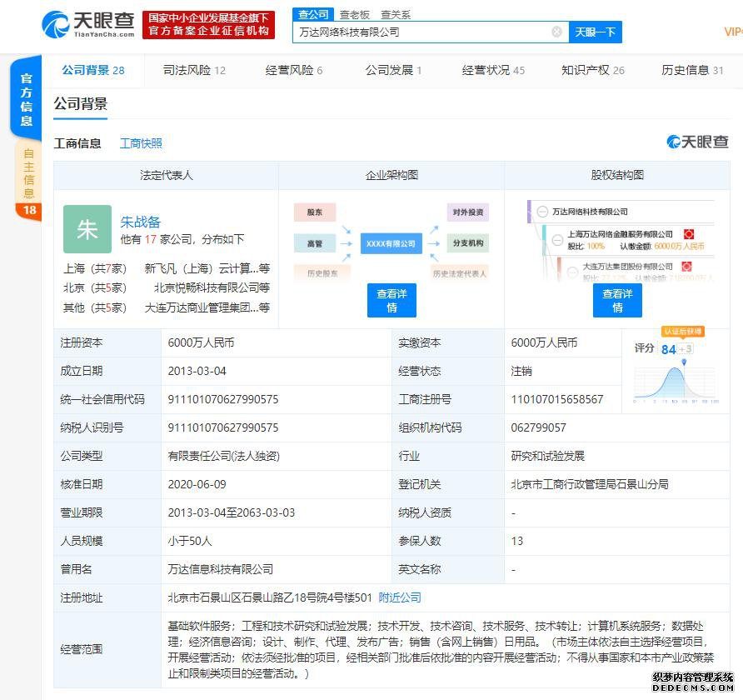Open the 附近公司 link next to address
The image size is (743, 700).
(x=400, y=597)
